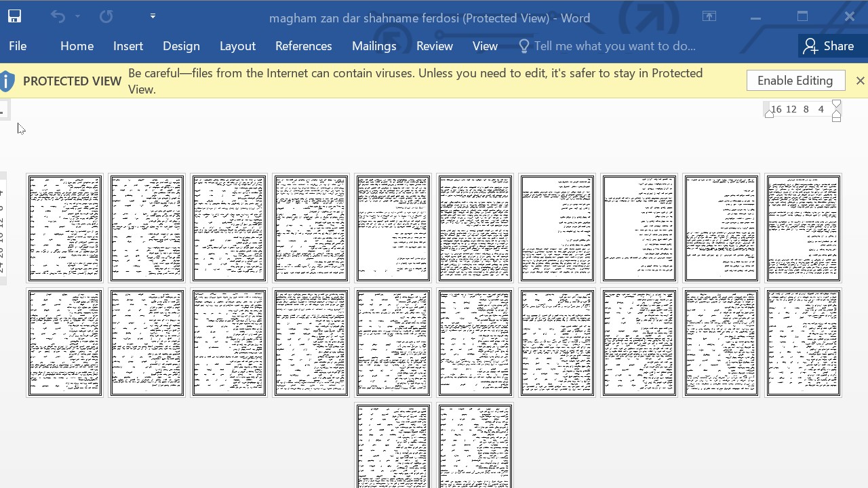Click the Undo arrow icon
Viewport: 868px width, 488px height.
pos(58,16)
